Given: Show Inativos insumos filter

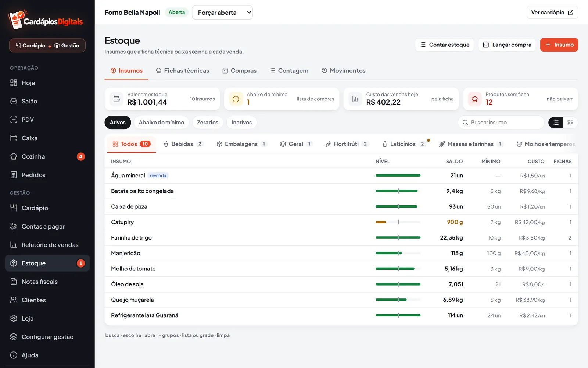Looking at the screenshot, I should pos(241,123).
